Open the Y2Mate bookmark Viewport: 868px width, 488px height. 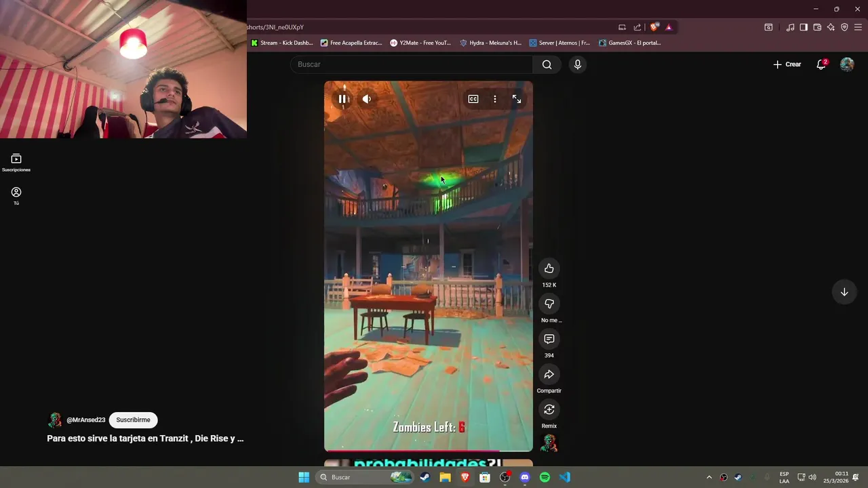[x=420, y=43]
